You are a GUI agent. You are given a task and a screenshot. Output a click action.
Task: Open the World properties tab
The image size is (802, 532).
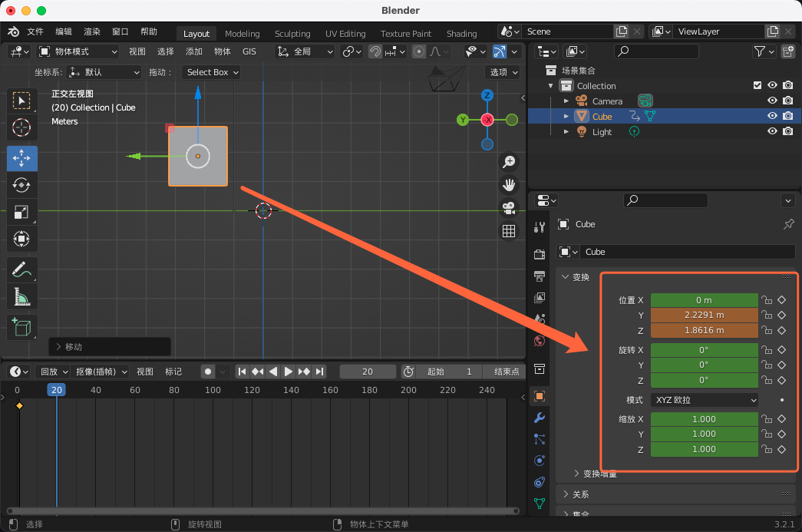click(x=540, y=341)
